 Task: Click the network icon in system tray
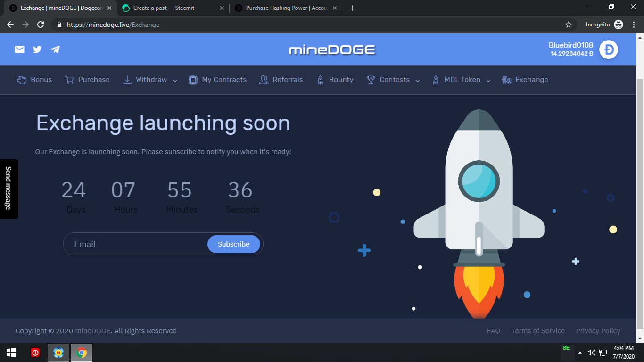point(603,353)
